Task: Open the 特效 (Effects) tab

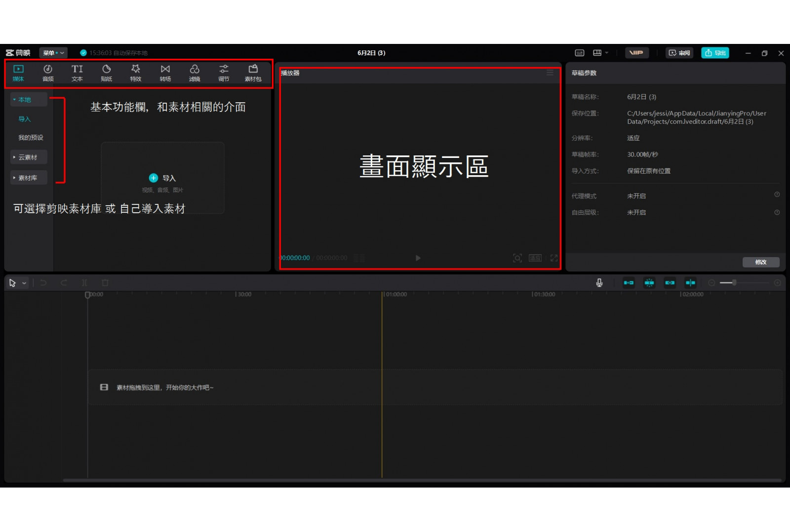Action: coord(136,73)
